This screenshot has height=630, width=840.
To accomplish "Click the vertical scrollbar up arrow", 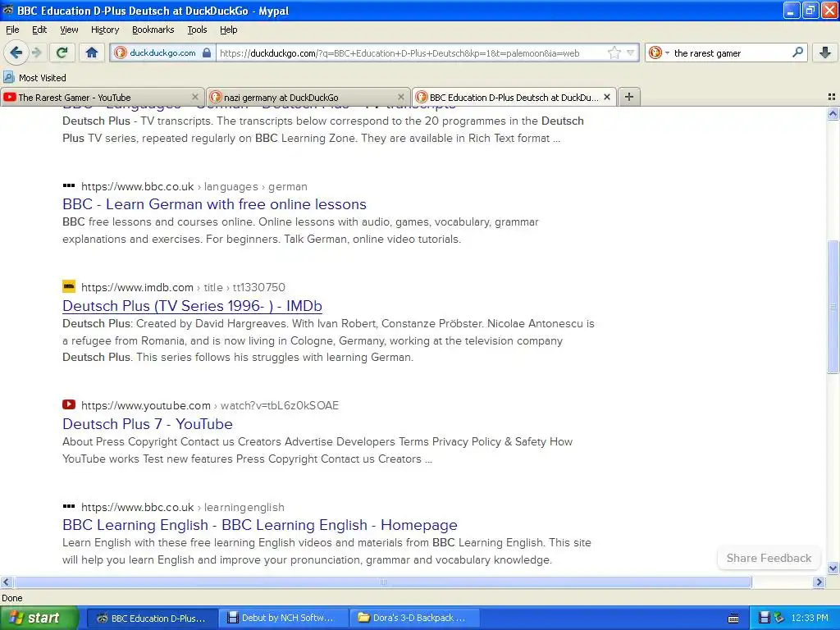I will coord(833,113).
